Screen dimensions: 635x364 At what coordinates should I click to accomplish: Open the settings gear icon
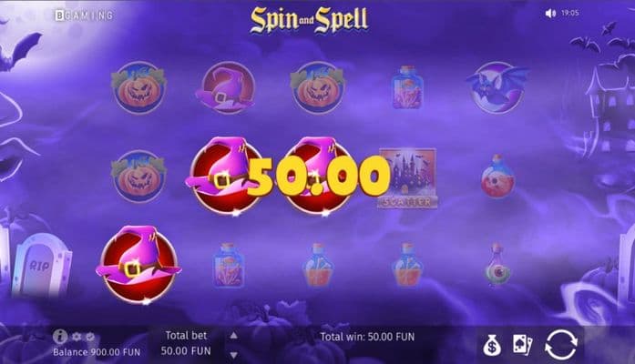point(77,337)
